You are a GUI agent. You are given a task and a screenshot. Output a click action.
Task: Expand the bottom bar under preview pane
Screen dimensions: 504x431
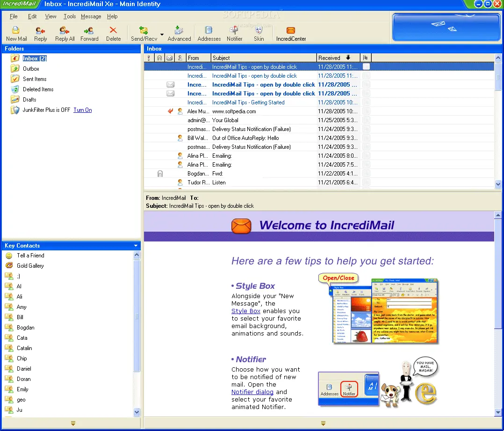323,424
